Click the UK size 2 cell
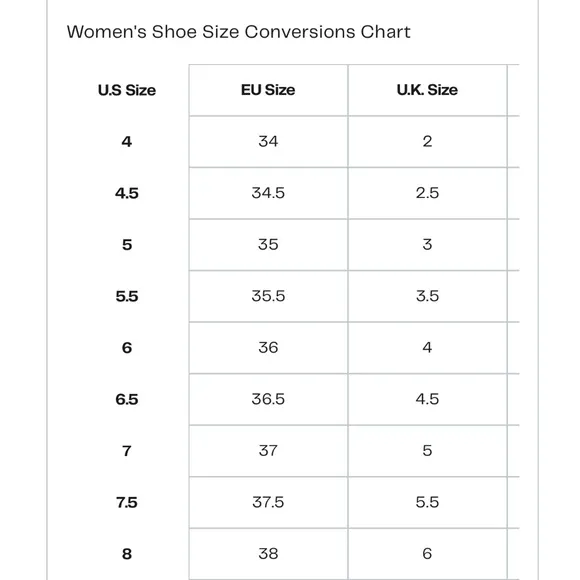Viewport: 580px width, 580px height. [x=427, y=142]
